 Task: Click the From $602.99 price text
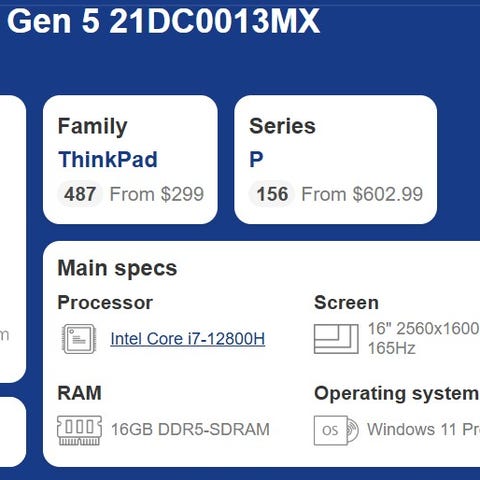tap(362, 194)
